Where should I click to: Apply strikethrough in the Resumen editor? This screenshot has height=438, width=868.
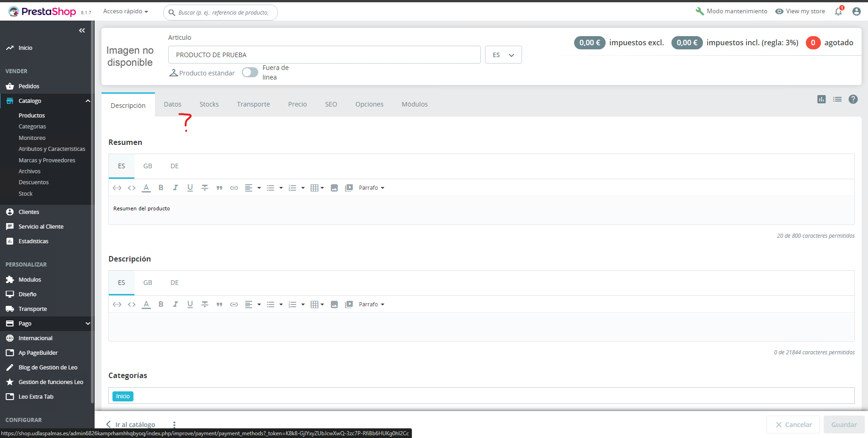205,187
